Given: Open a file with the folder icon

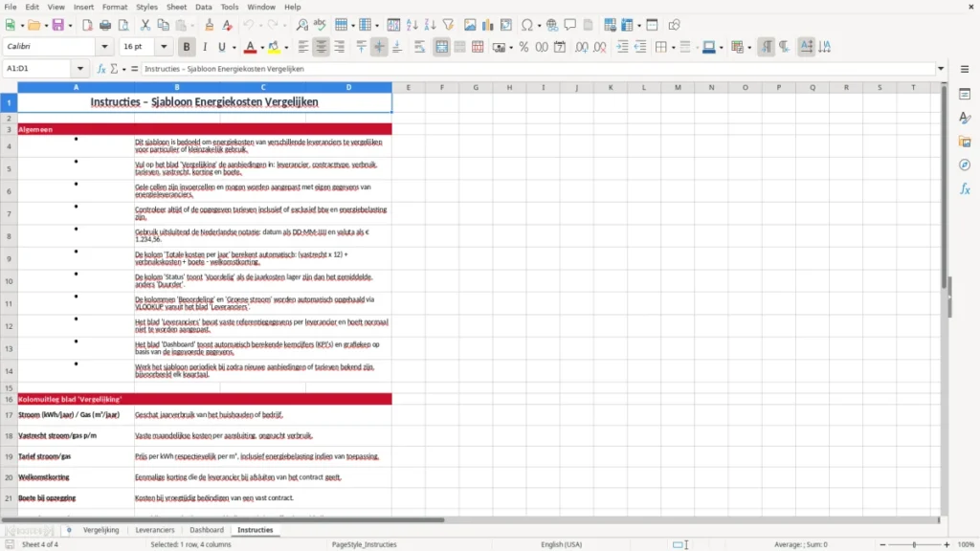Looking at the screenshot, I should (33, 25).
